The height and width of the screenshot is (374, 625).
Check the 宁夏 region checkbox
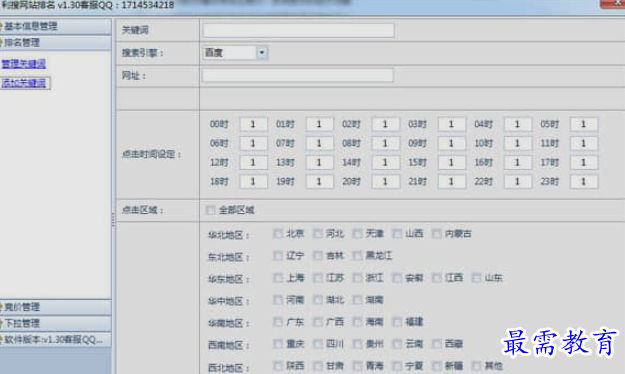[397, 366]
